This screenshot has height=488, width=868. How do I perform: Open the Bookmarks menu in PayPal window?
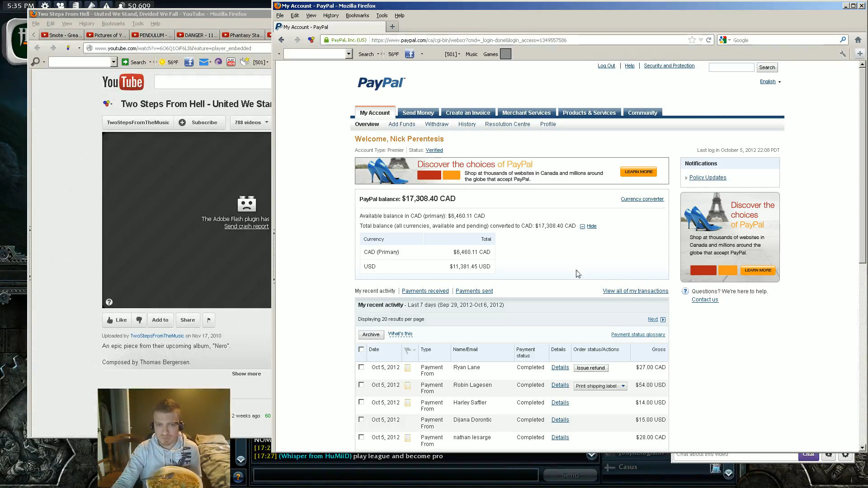coord(357,15)
